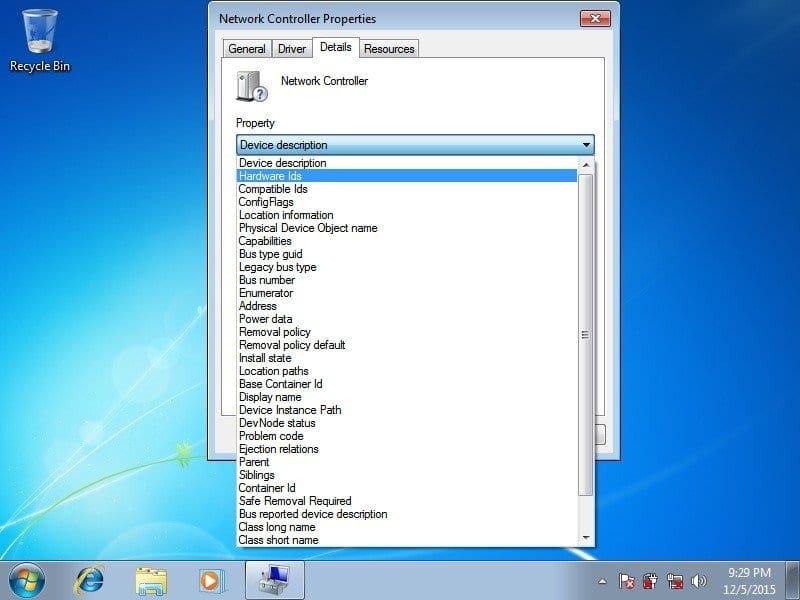800x600 pixels.
Task: Open the Action Center flag icon
Action: (627, 581)
